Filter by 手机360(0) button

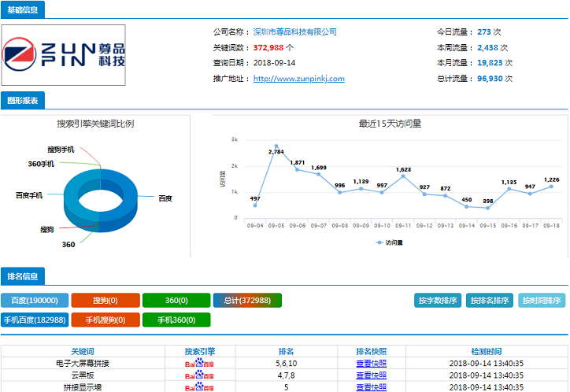click(x=176, y=320)
